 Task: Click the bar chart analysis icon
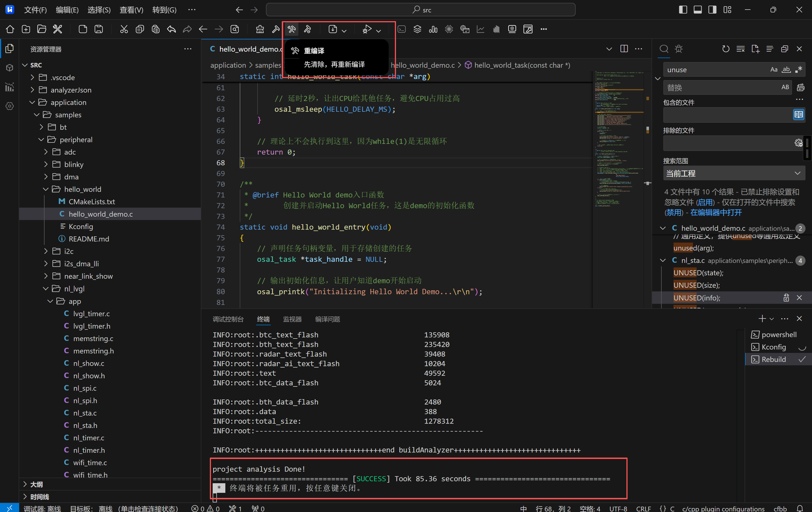pyautogui.click(x=433, y=29)
